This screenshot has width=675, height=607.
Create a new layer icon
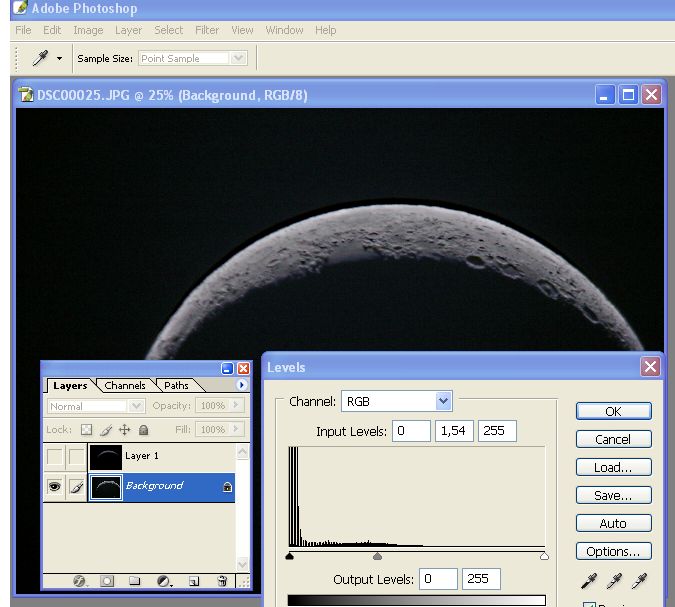[194, 582]
